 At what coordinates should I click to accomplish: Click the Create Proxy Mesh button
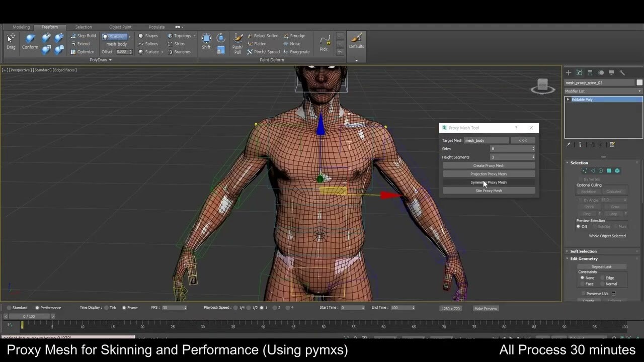click(x=488, y=165)
